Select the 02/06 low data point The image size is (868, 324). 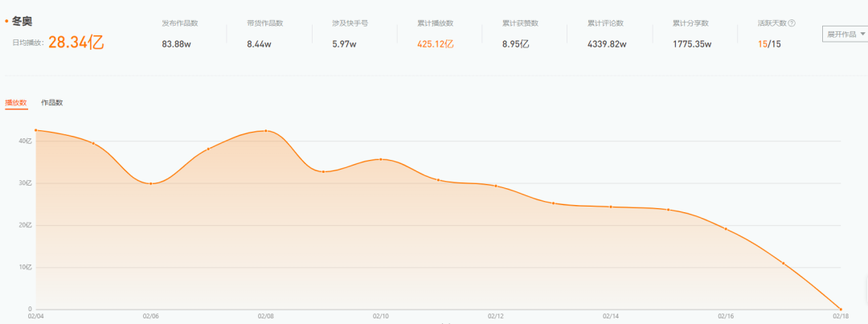point(150,184)
